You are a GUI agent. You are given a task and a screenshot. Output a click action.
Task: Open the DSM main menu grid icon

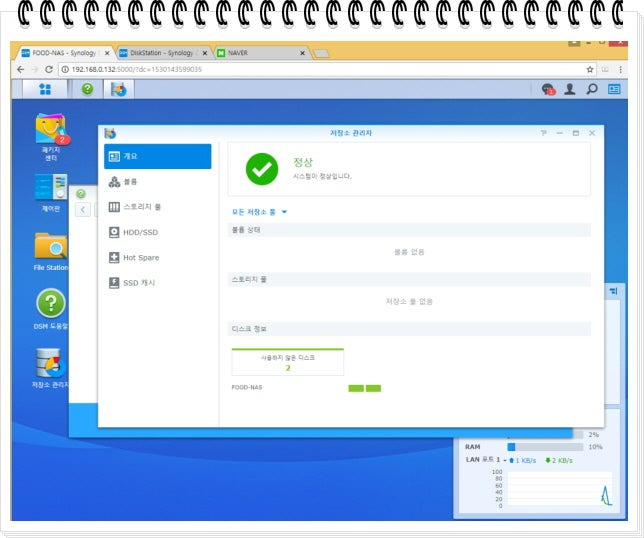[x=45, y=89]
